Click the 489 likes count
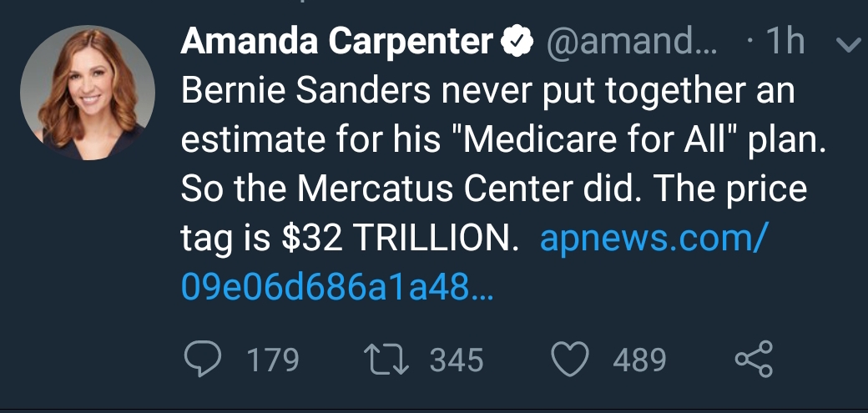The width and height of the screenshot is (868, 413). point(639,360)
